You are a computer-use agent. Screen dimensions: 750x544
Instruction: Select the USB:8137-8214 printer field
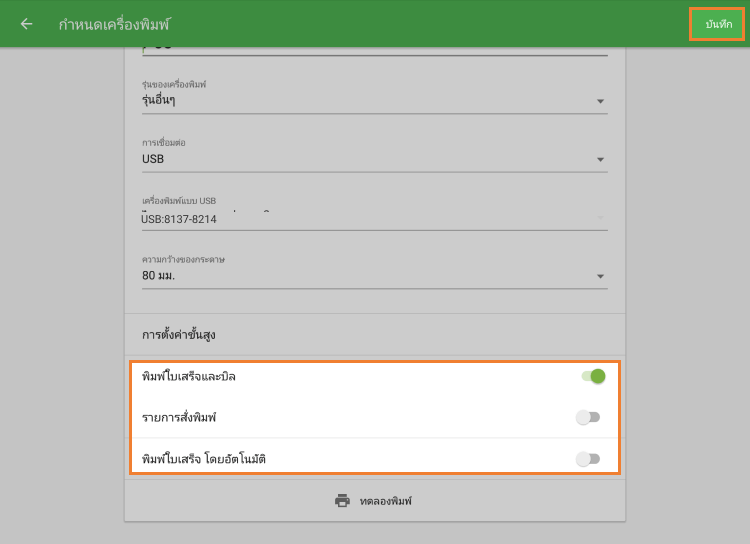[x=360, y=218]
